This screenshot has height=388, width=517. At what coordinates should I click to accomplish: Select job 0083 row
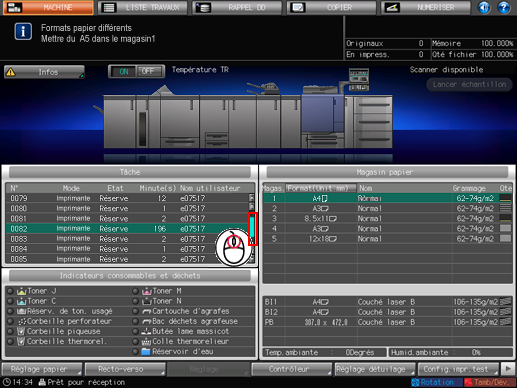127,239
